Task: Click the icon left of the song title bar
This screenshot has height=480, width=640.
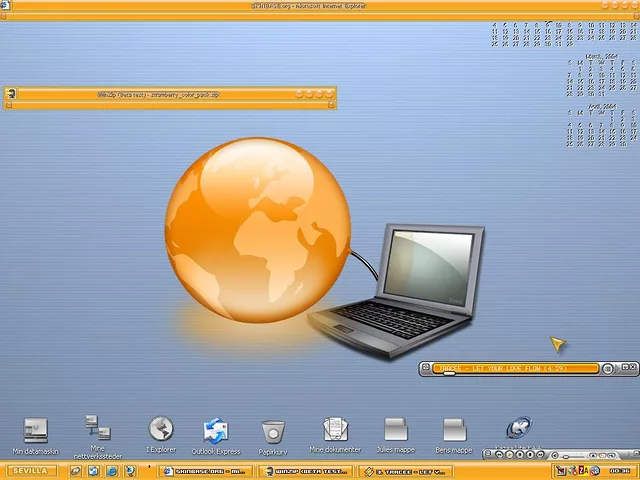Action: click(425, 367)
